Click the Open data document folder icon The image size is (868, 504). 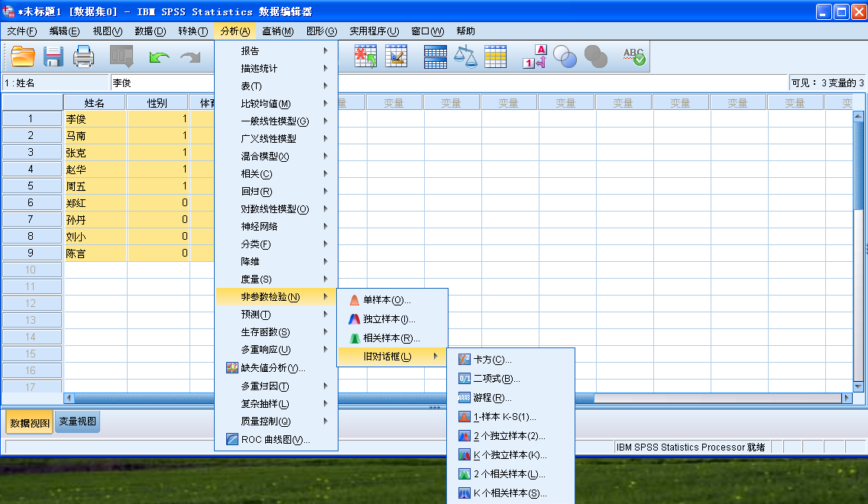(x=23, y=57)
